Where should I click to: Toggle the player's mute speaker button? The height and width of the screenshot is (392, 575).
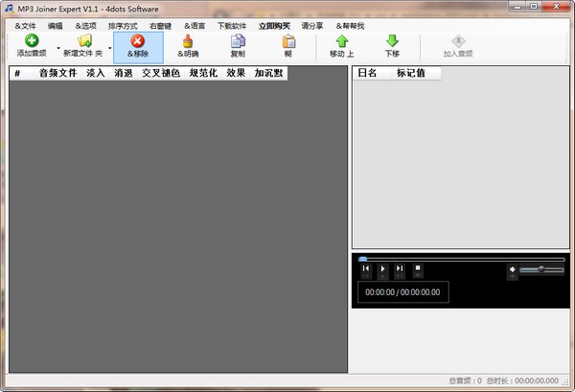tap(512, 270)
